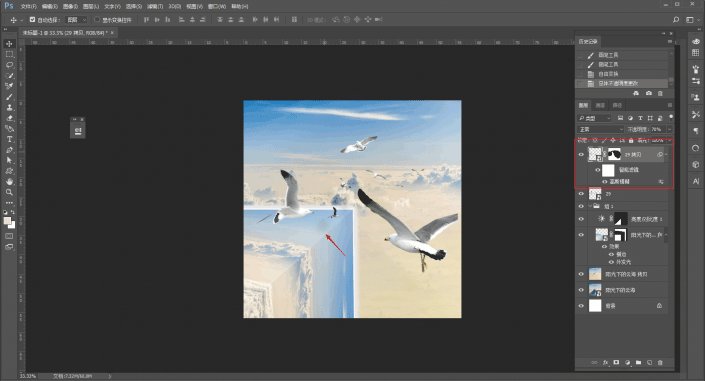Hide the 29 拷贝 layer with eye
This screenshot has height=381, width=705.
(581, 154)
